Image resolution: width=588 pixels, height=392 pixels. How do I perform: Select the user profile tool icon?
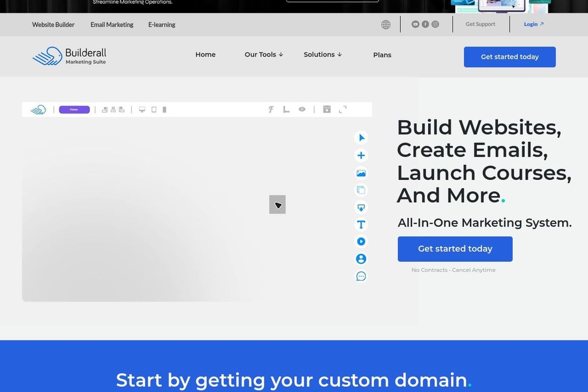coord(361,259)
